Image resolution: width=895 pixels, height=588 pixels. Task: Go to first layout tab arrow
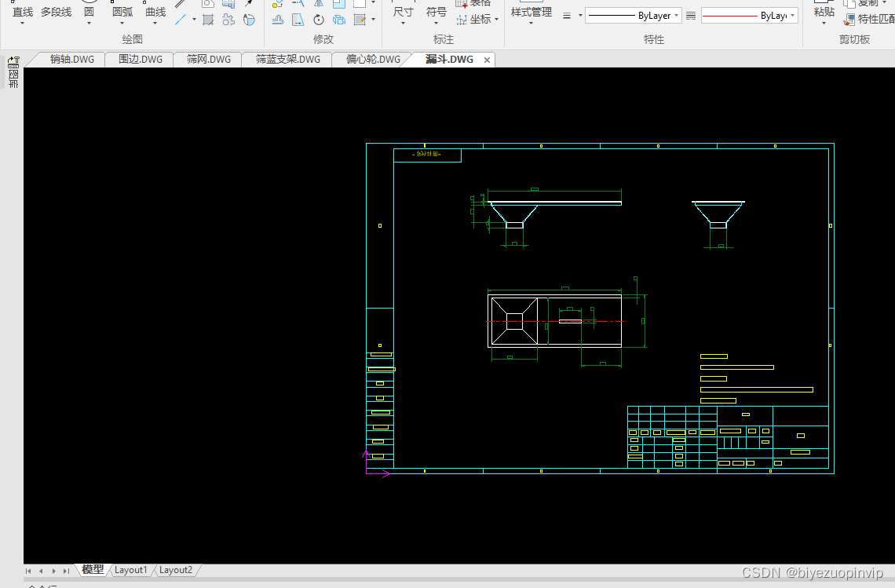pyautogui.click(x=28, y=571)
